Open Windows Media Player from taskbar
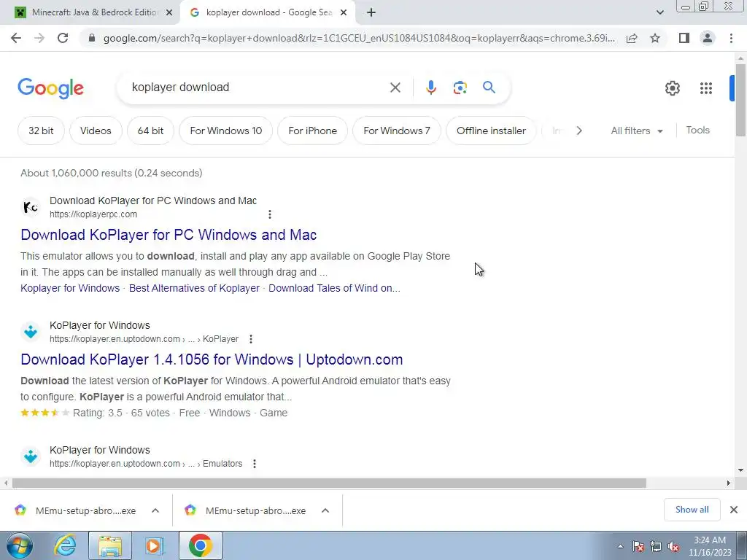747x560 pixels. point(154,545)
